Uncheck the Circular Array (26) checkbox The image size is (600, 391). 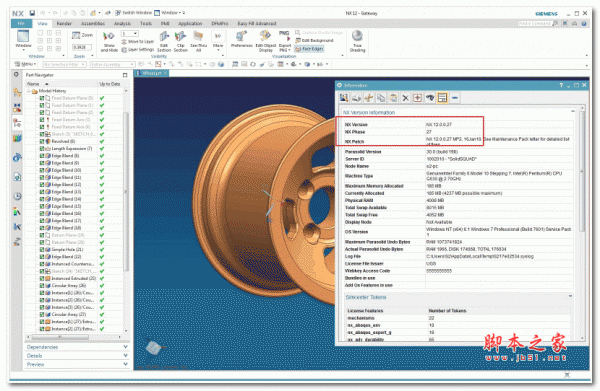tap(42, 285)
